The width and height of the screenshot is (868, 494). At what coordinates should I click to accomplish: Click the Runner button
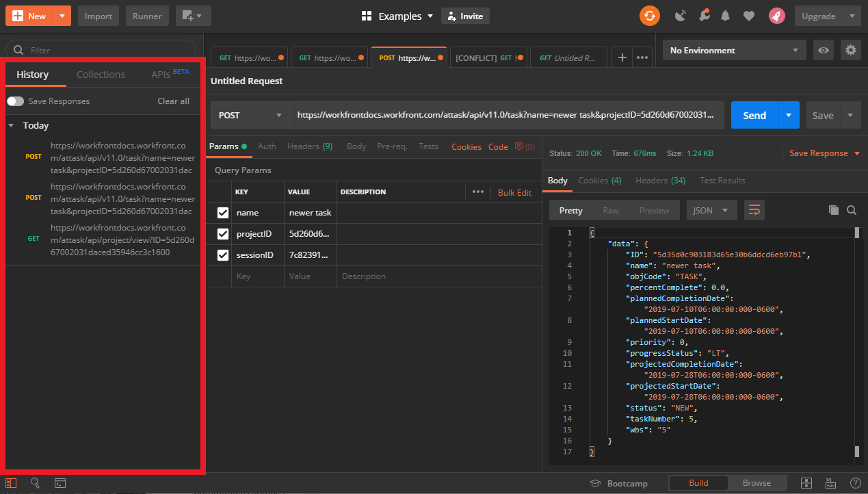(147, 16)
